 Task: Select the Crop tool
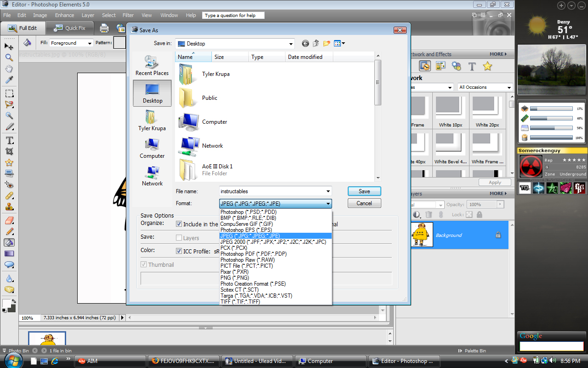tap(9, 151)
